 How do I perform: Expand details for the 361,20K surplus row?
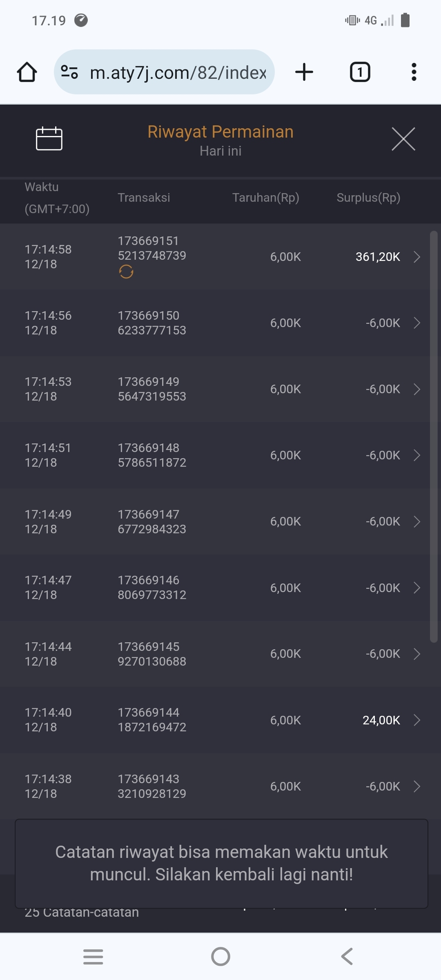click(x=416, y=257)
